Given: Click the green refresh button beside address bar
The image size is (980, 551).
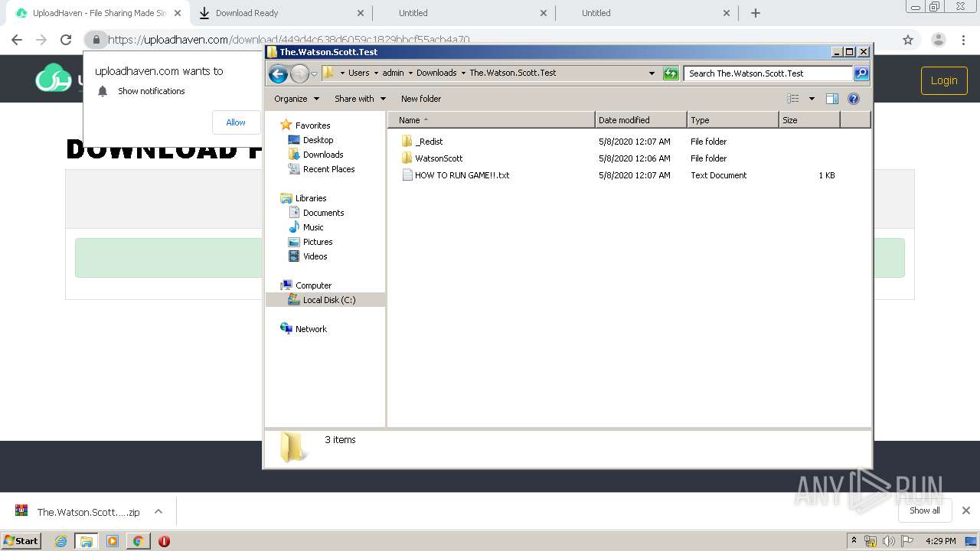Looking at the screenshot, I should point(671,73).
